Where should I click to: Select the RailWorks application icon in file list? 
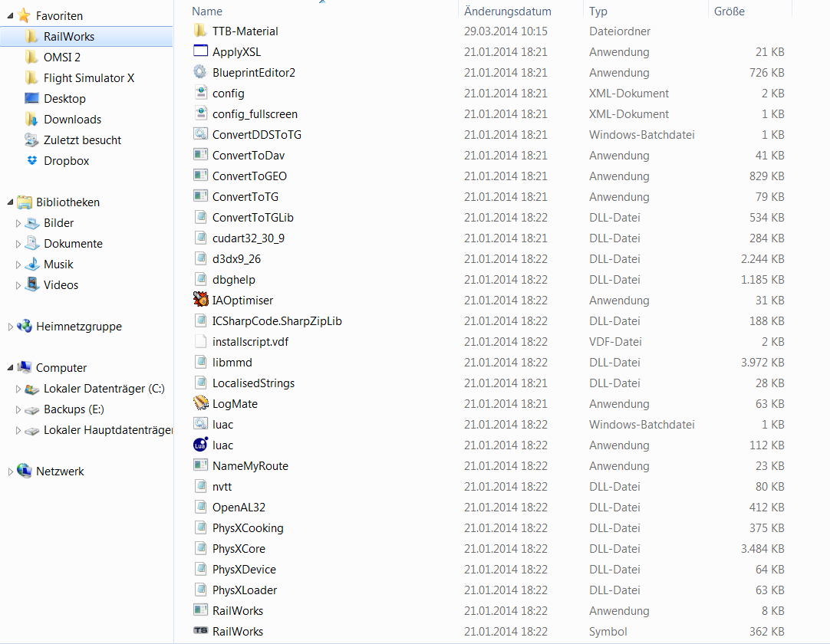200,610
